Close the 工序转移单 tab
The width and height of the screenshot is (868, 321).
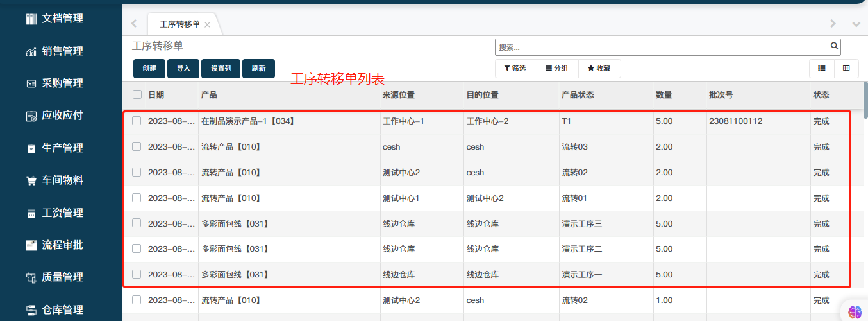207,25
